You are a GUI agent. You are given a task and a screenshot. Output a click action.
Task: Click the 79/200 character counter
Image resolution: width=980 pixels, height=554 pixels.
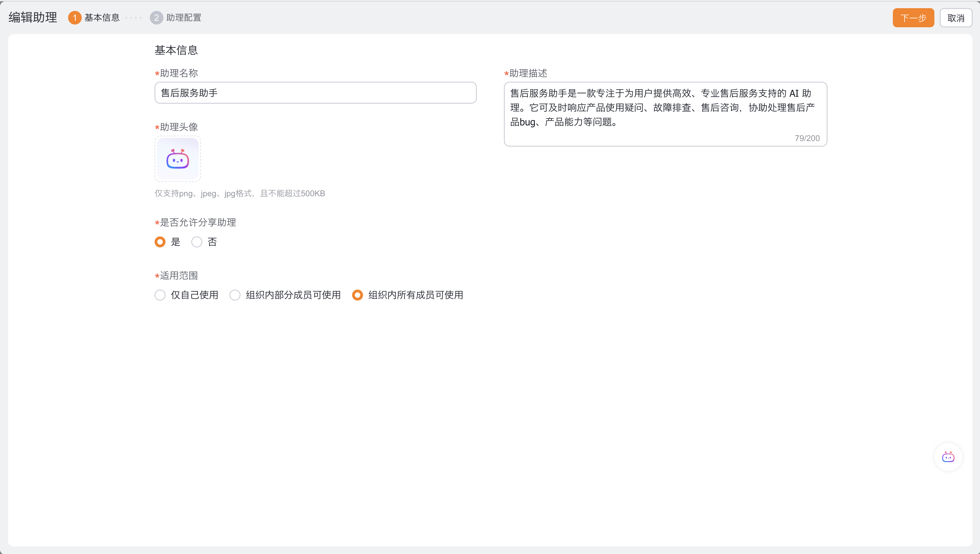pyautogui.click(x=807, y=138)
